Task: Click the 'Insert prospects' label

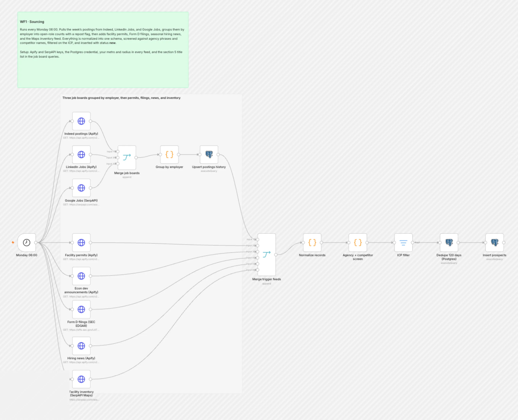Action: (x=494, y=255)
